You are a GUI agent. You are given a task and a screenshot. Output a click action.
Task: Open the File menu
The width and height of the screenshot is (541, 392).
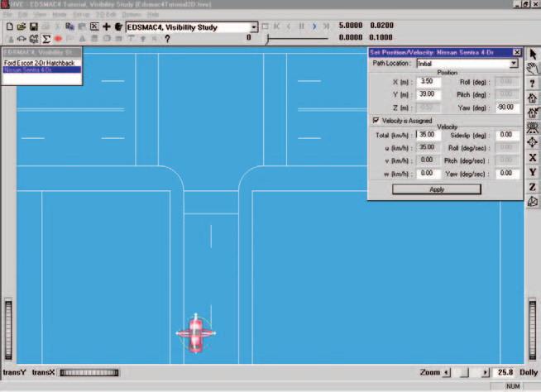tap(7, 15)
